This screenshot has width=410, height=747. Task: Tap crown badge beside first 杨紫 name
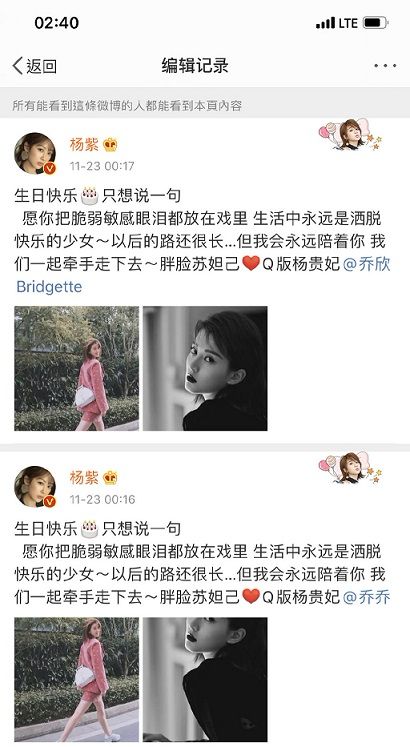[x=110, y=144]
